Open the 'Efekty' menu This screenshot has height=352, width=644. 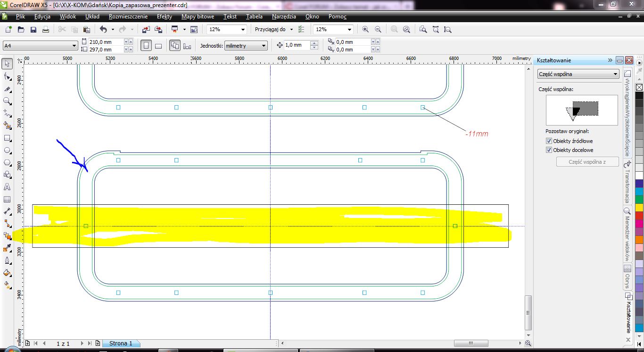pyautogui.click(x=165, y=17)
